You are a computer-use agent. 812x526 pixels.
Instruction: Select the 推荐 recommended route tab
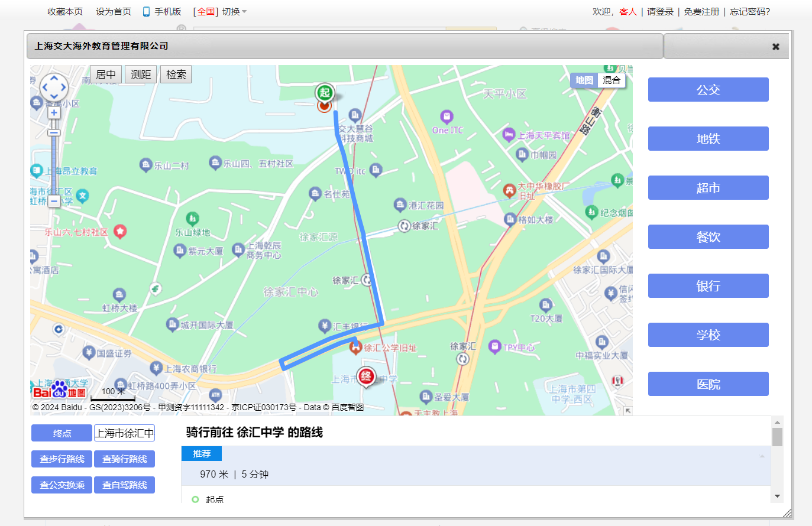point(202,453)
